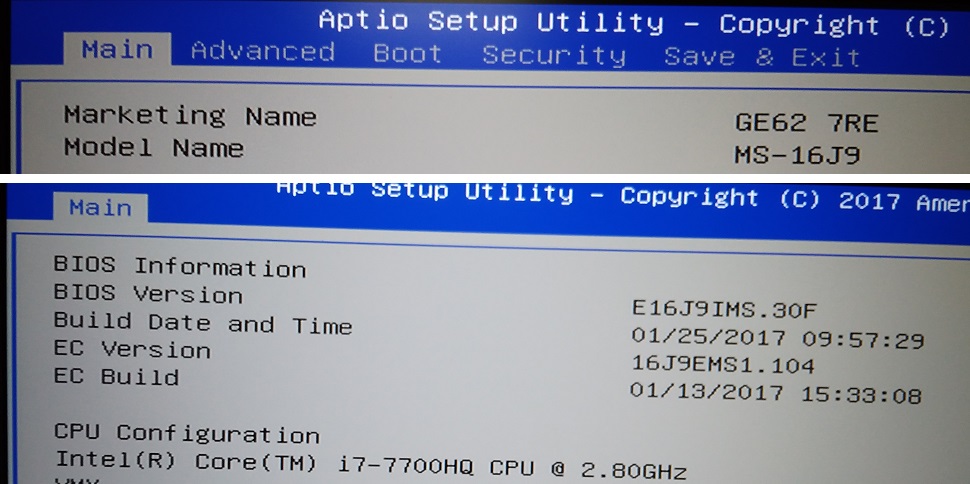
Task: Select the build date 01/25/2017 09:57:29
Action: point(778,338)
